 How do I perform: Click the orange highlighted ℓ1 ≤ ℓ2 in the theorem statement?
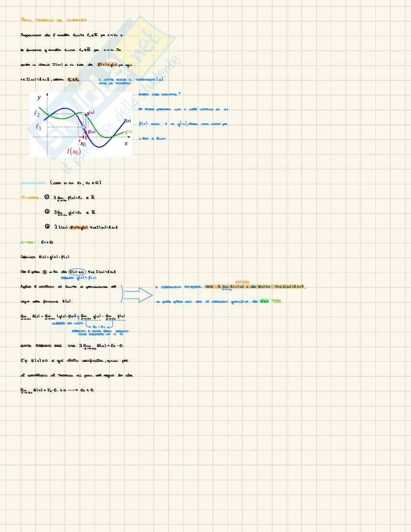[x=73, y=79]
